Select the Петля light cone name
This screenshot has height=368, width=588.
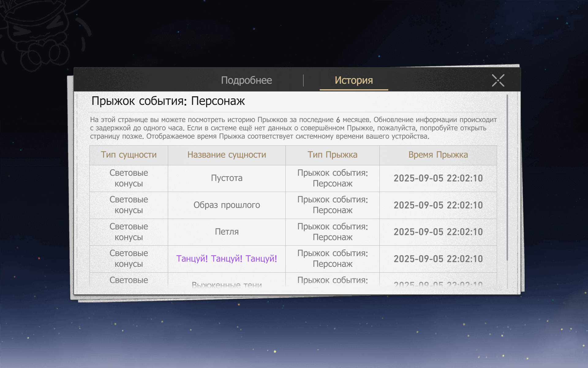tap(227, 232)
